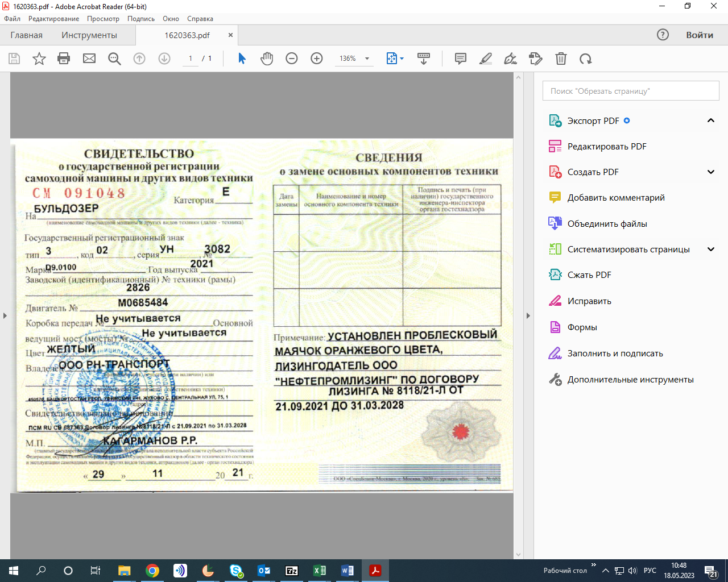Click the Войти sign-in button
Screen dimensions: 728x582
coord(699,35)
